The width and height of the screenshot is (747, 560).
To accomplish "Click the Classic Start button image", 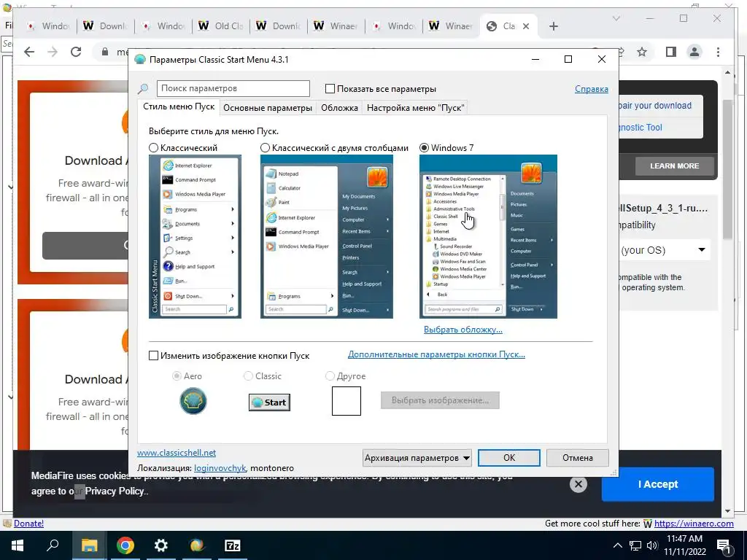I will [269, 402].
